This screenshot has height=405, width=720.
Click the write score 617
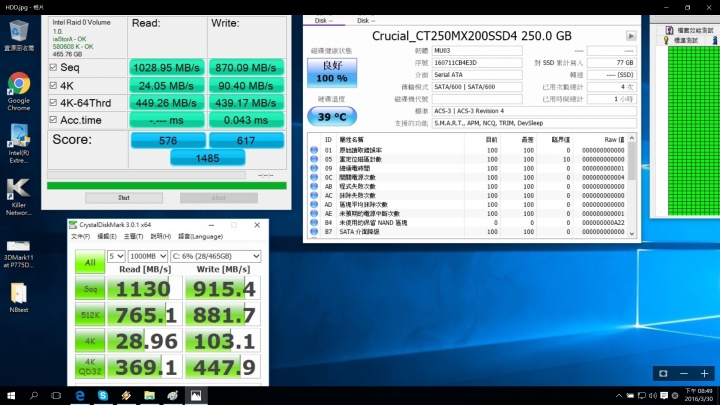[246, 141]
